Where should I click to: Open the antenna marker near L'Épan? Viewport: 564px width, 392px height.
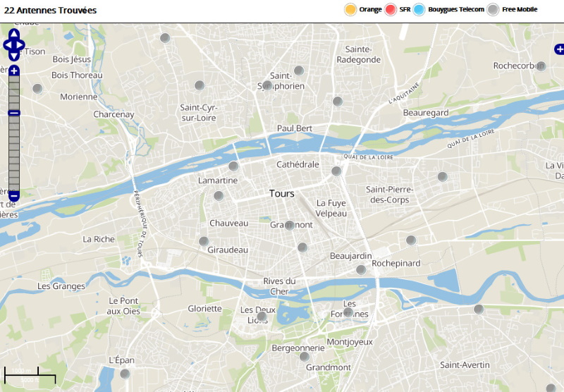[x=125, y=374]
